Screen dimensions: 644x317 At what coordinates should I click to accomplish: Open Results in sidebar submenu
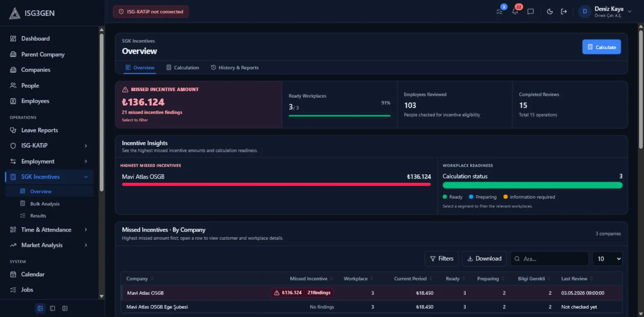point(49,216)
